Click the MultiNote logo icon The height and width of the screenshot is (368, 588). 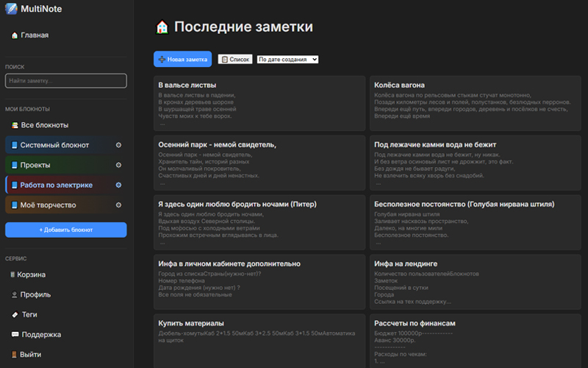11,9
